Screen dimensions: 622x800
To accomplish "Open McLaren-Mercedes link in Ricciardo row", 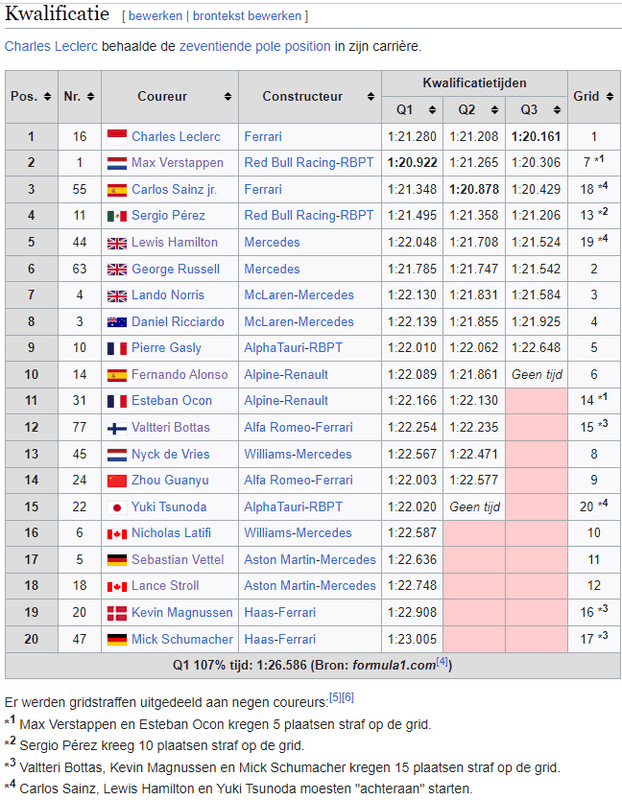I will click(x=298, y=322).
